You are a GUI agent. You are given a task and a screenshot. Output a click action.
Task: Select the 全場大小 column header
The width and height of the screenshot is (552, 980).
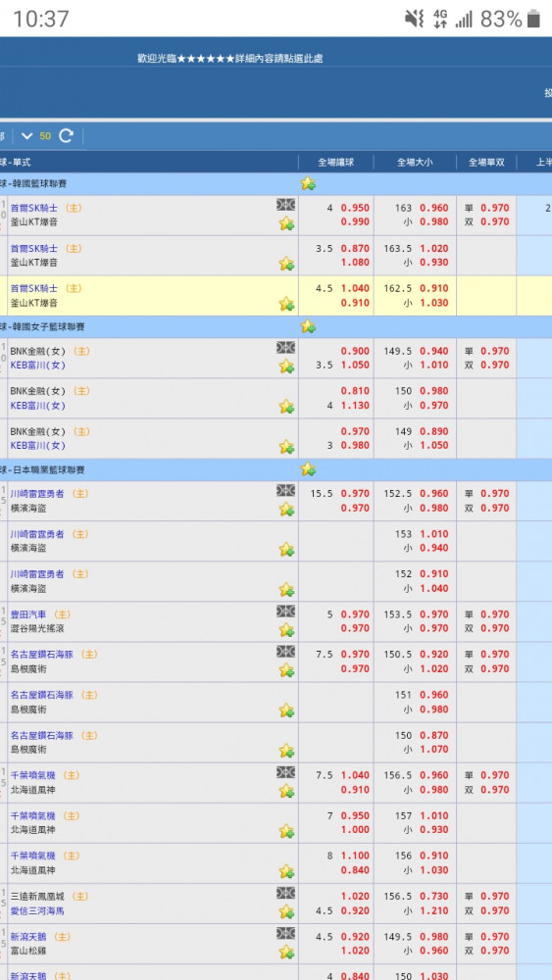(415, 163)
